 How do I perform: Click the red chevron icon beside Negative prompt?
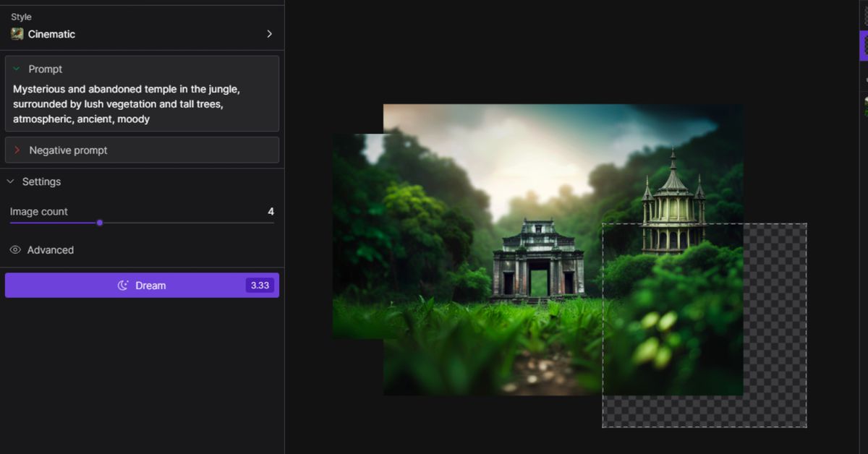(x=17, y=150)
